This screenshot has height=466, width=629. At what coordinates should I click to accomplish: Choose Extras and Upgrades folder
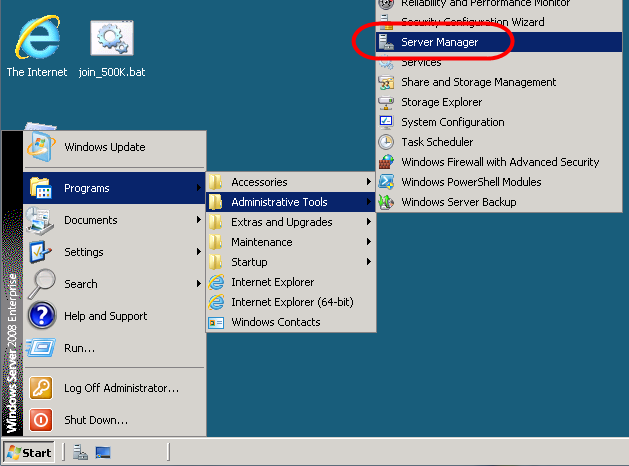[x=291, y=222]
